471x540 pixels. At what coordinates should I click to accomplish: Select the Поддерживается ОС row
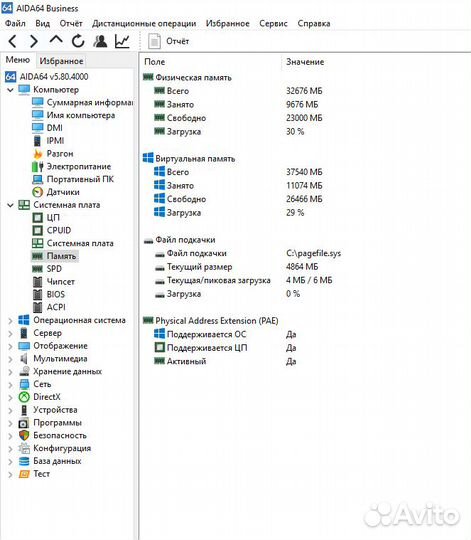coord(225,334)
